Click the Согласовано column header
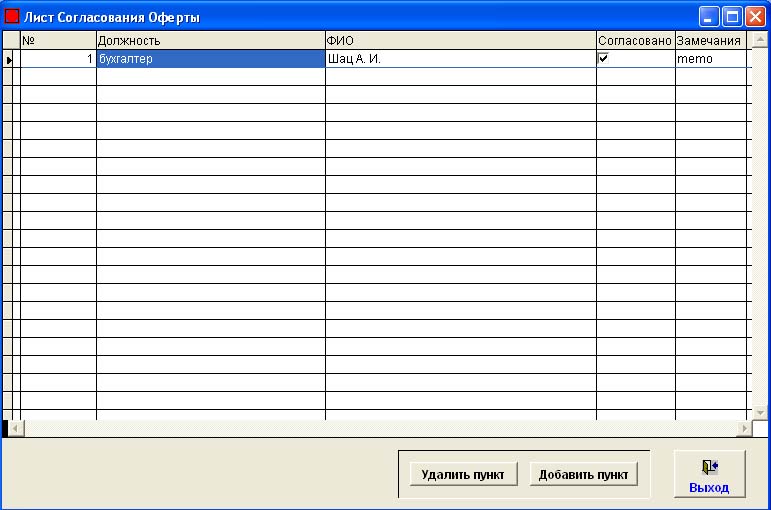 pyautogui.click(x=636, y=40)
